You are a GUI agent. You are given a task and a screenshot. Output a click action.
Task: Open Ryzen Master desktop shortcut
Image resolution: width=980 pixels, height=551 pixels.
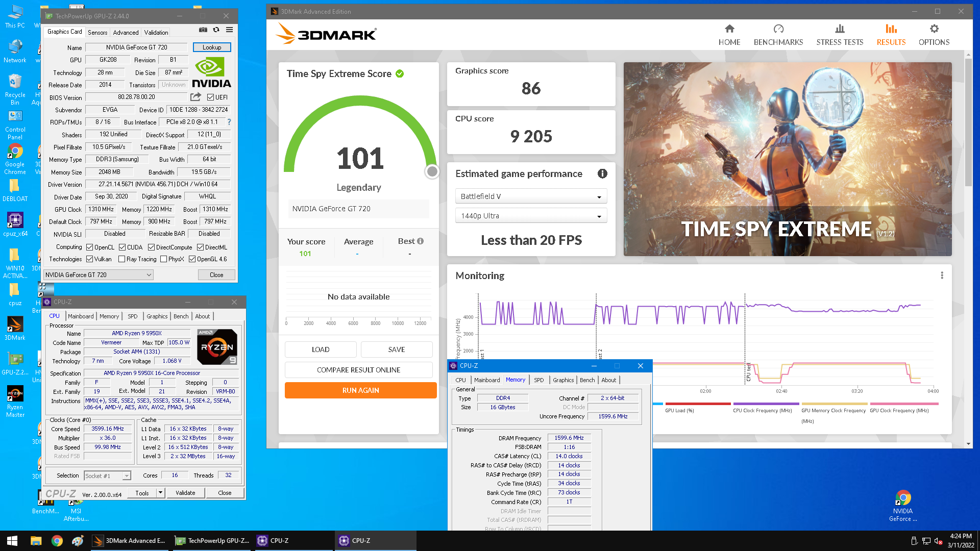point(15,402)
